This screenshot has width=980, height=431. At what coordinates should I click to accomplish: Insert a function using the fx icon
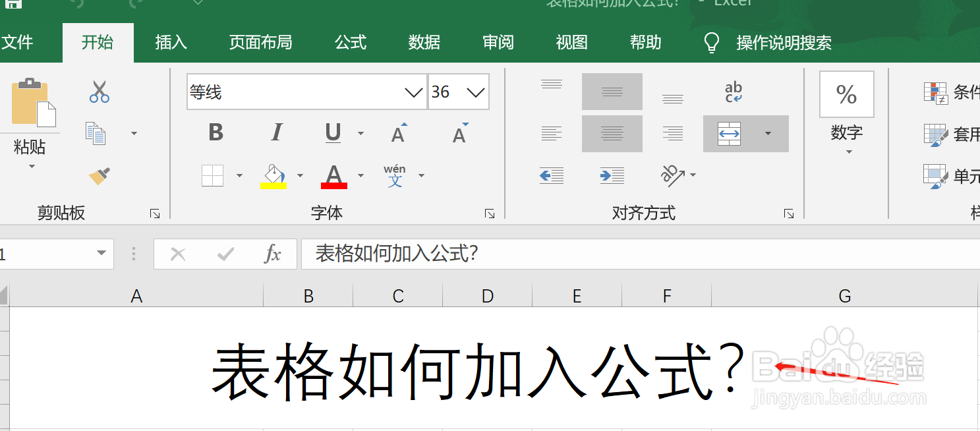pyautogui.click(x=273, y=254)
